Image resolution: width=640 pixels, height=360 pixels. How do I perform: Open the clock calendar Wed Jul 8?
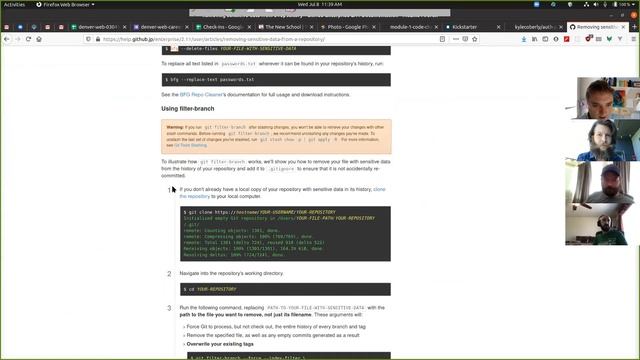320,4
